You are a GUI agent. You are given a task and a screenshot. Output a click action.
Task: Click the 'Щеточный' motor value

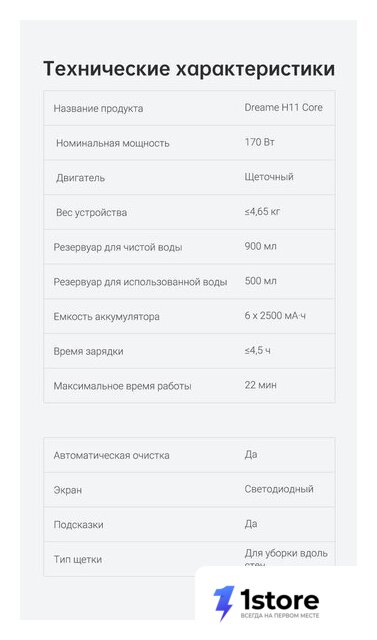point(269,177)
